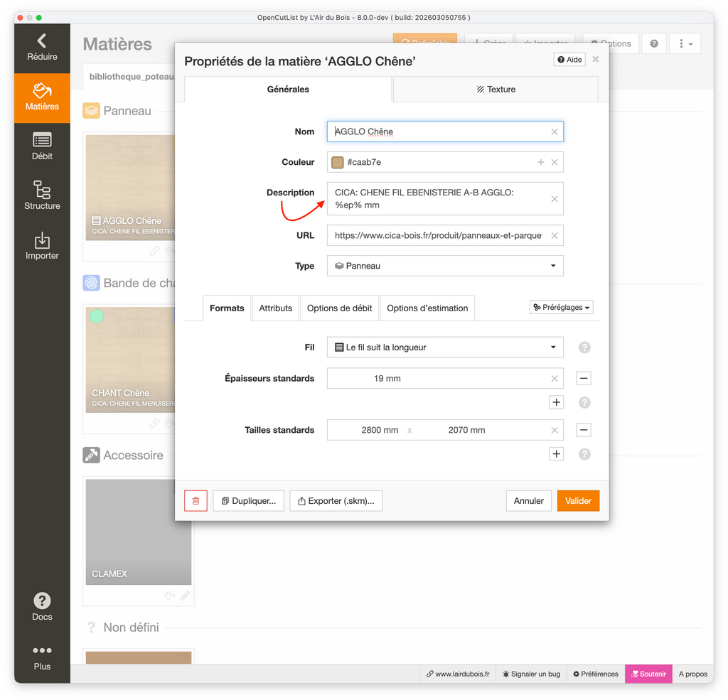Click the red trash delete icon
Viewport: 728px width, 700px height.
pos(196,501)
